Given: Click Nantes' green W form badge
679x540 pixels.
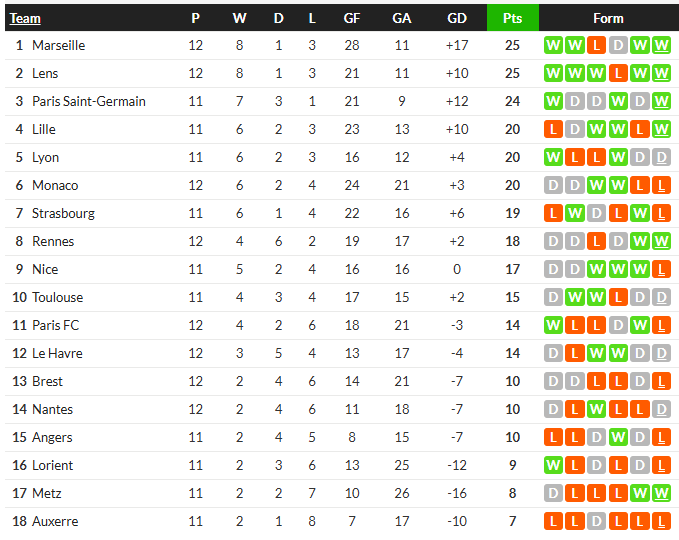Looking at the screenshot, I should [x=596, y=409].
